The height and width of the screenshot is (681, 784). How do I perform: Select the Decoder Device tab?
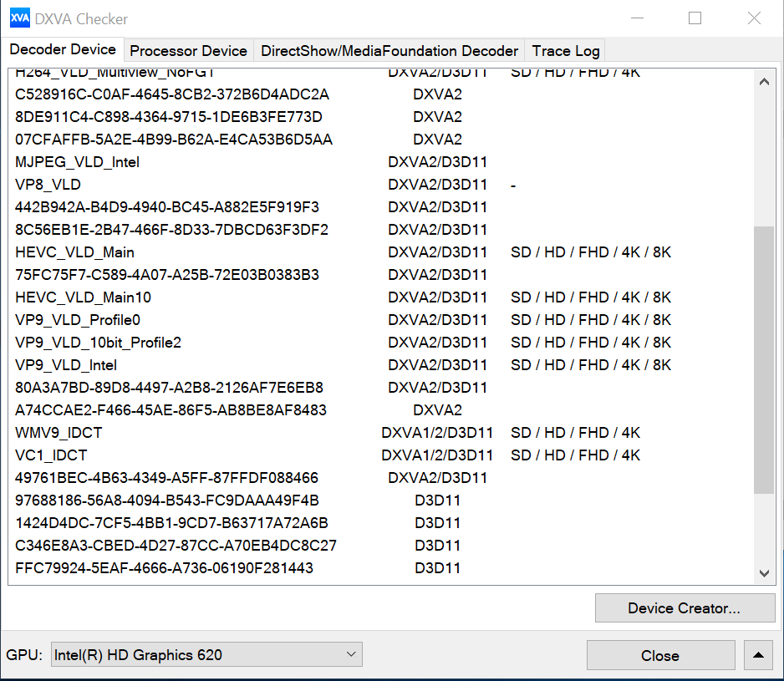pyautogui.click(x=63, y=49)
